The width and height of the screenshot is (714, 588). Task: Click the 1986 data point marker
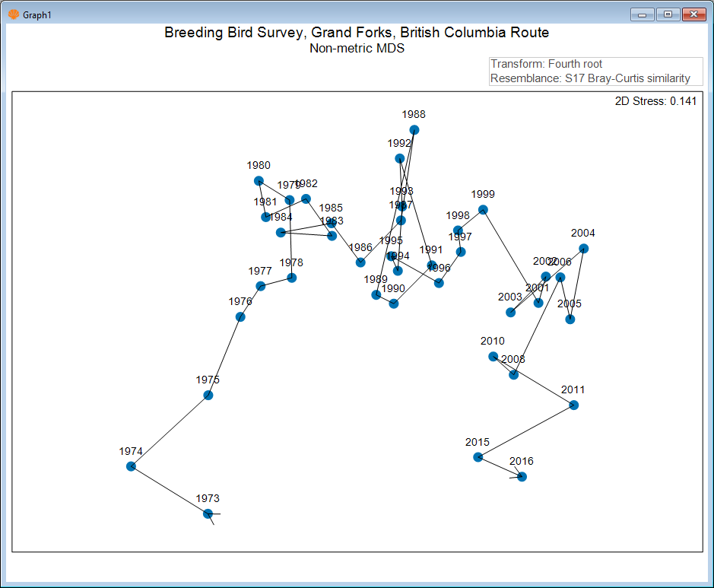coord(360,262)
